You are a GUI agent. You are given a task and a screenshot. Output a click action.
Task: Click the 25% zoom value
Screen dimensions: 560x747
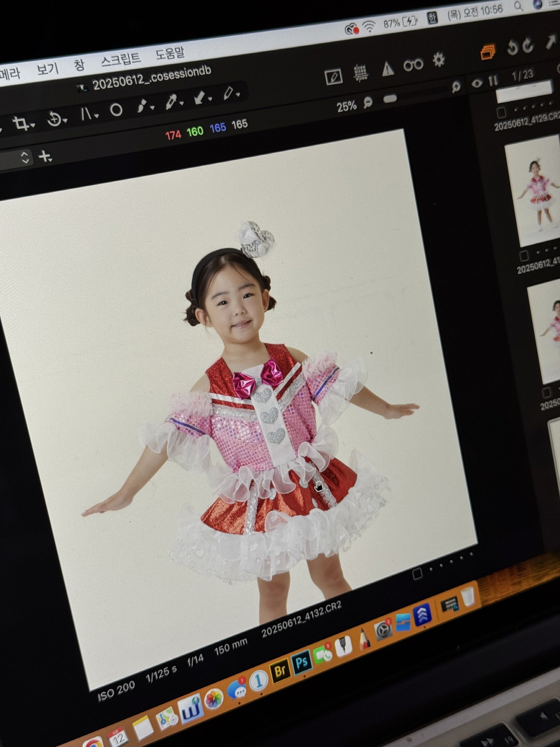click(346, 106)
